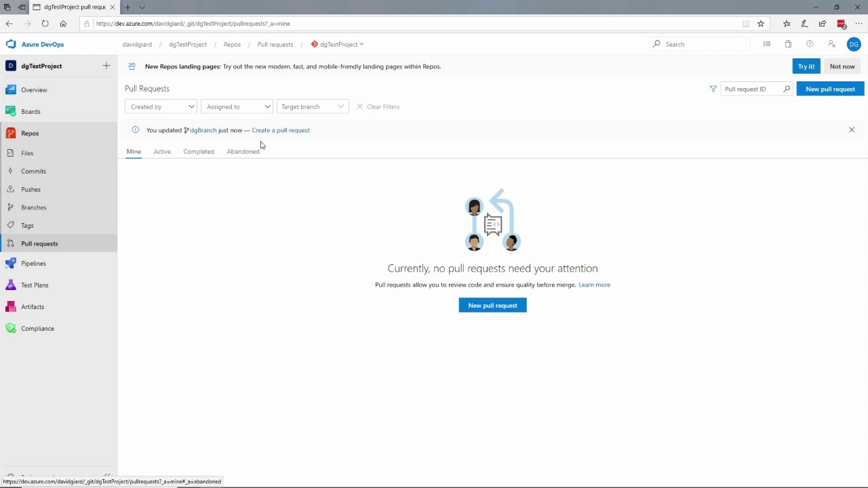868x488 pixels.
Task: Open Artifacts in the sidebar
Action: (x=33, y=306)
